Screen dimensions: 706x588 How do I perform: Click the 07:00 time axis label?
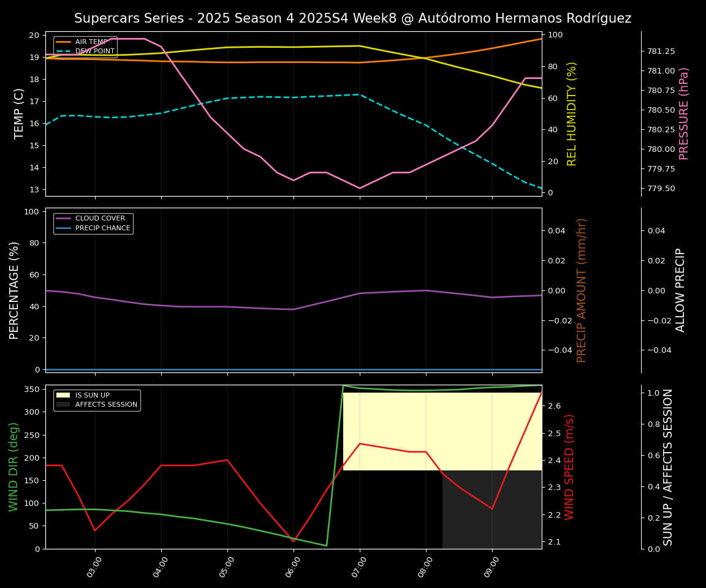[360, 567]
